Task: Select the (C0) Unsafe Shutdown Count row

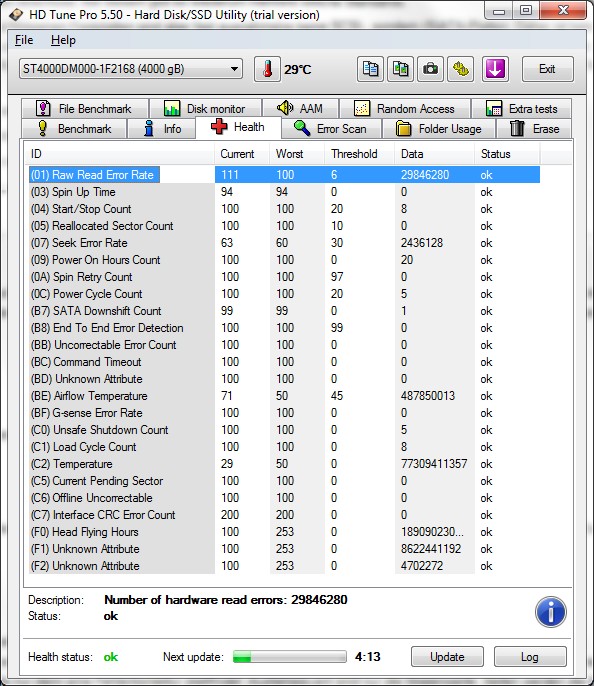Action: pos(284,430)
